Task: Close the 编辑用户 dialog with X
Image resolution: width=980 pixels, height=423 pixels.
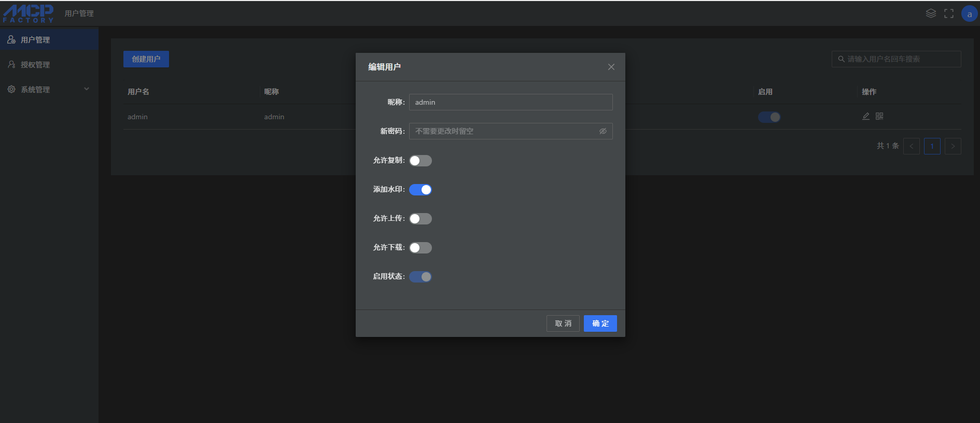Action: pyautogui.click(x=611, y=67)
